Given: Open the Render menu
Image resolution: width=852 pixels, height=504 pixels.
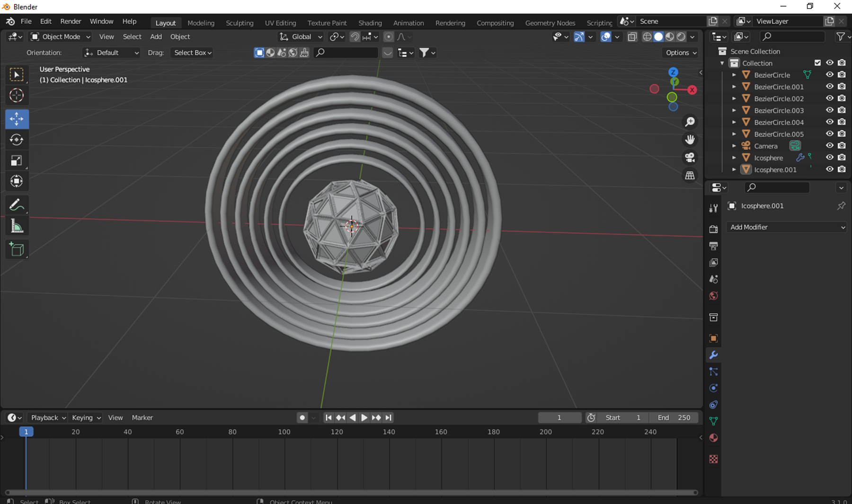Looking at the screenshot, I should coord(71,22).
